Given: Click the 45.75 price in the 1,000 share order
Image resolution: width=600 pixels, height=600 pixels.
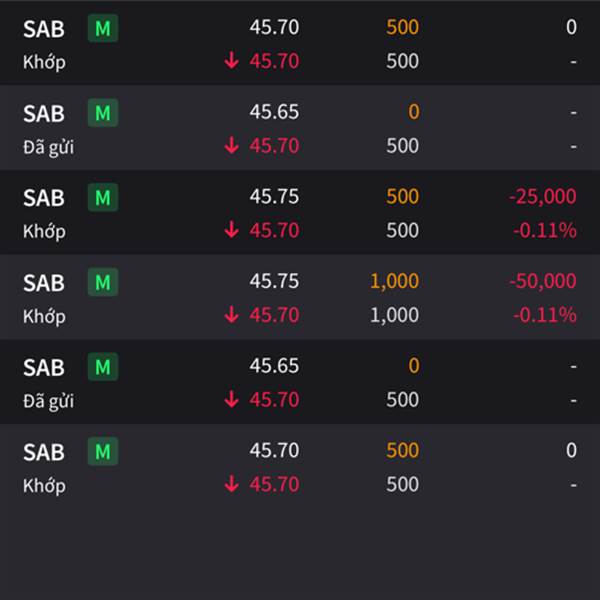Looking at the screenshot, I should click(x=274, y=281).
